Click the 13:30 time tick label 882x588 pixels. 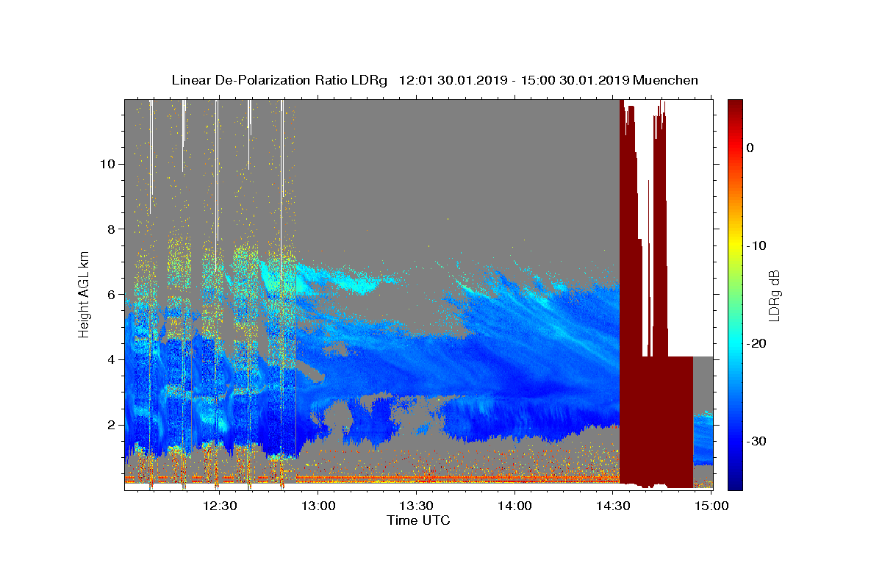(417, 506)
